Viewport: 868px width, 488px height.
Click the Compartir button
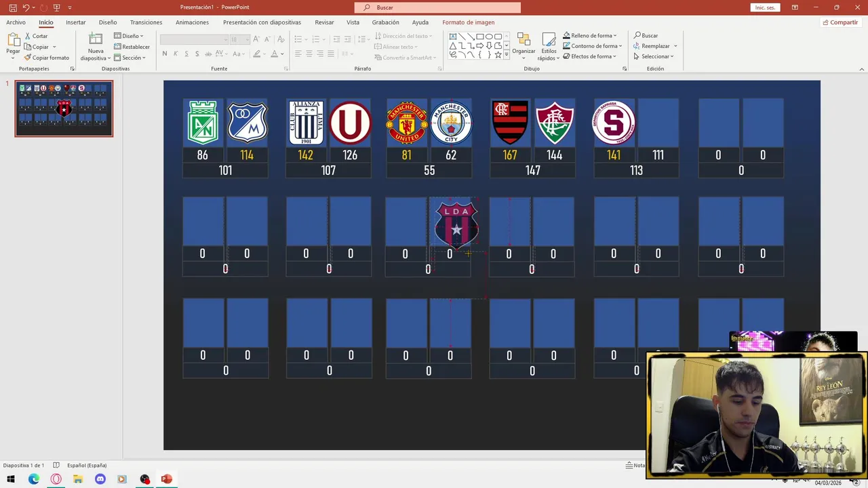840,22
